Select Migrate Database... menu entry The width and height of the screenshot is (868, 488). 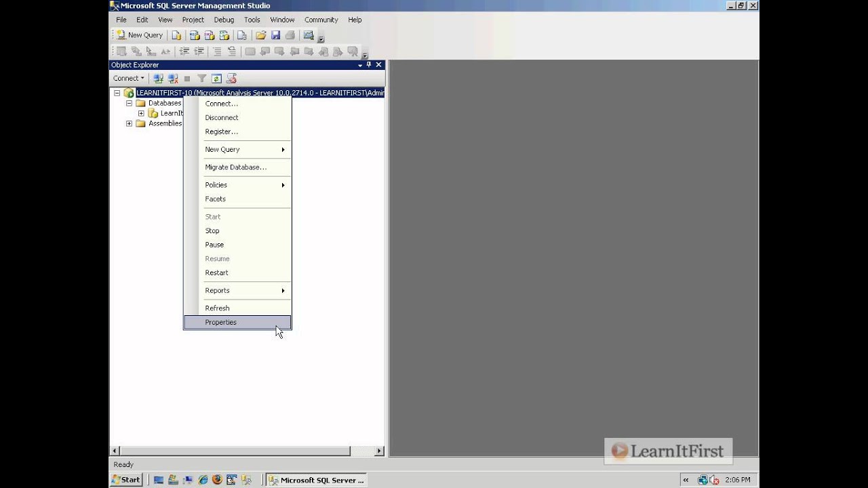coord(237,167)
